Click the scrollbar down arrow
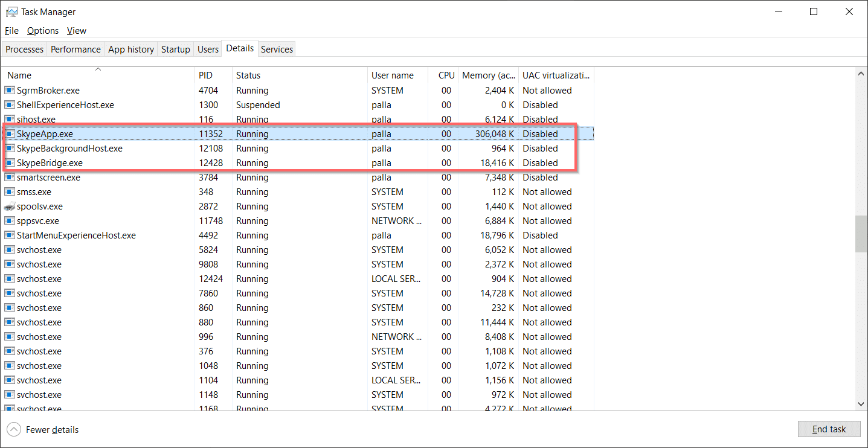The width and height of the screenshot is (868, 448). (x=861, y=404)
